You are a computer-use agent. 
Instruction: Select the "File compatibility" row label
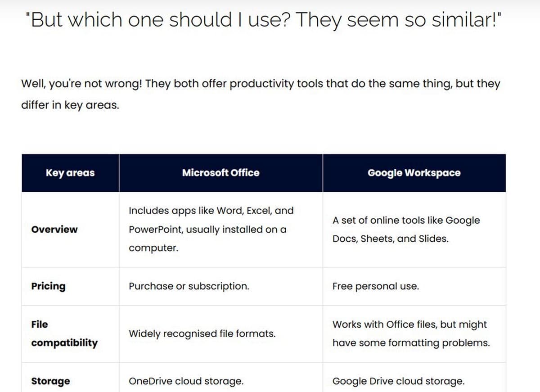point(64,333)
